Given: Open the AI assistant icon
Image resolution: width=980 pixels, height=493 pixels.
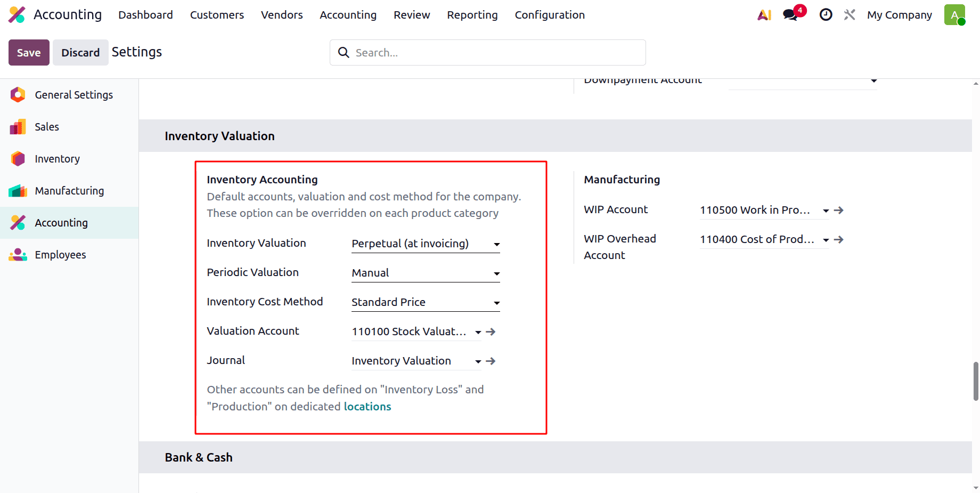Looking at the screenshot, I should click(x=764, y=15).
